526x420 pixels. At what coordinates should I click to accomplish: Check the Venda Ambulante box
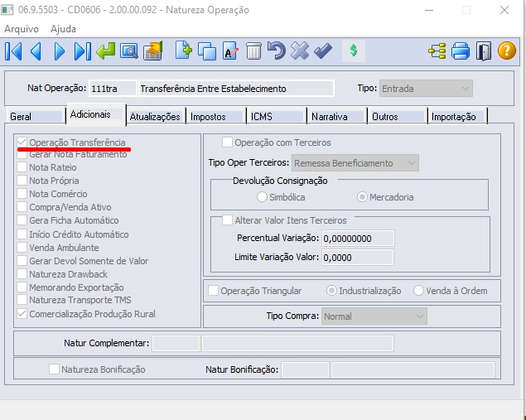pos(22,248)
